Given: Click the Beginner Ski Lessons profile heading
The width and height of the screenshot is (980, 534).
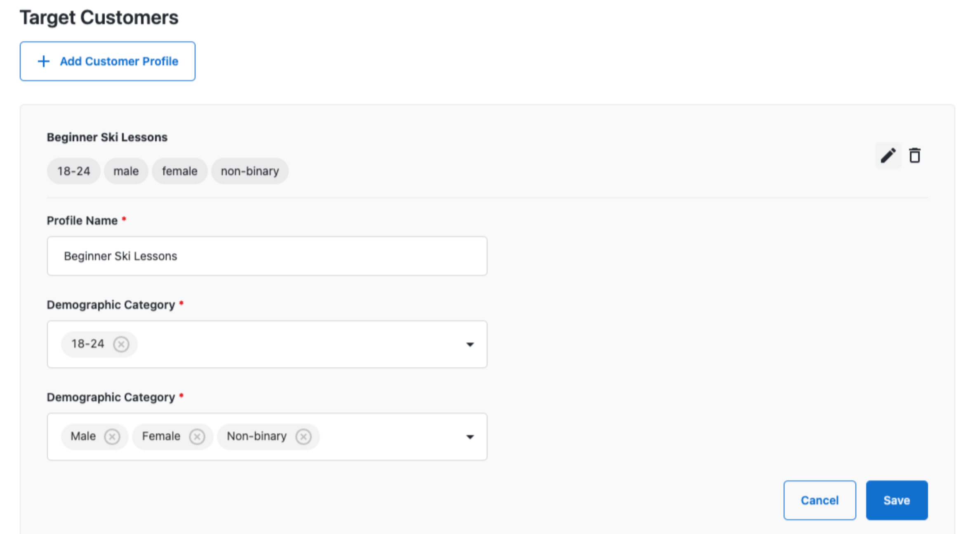Looking at the screenshot, I should (107, 137).
